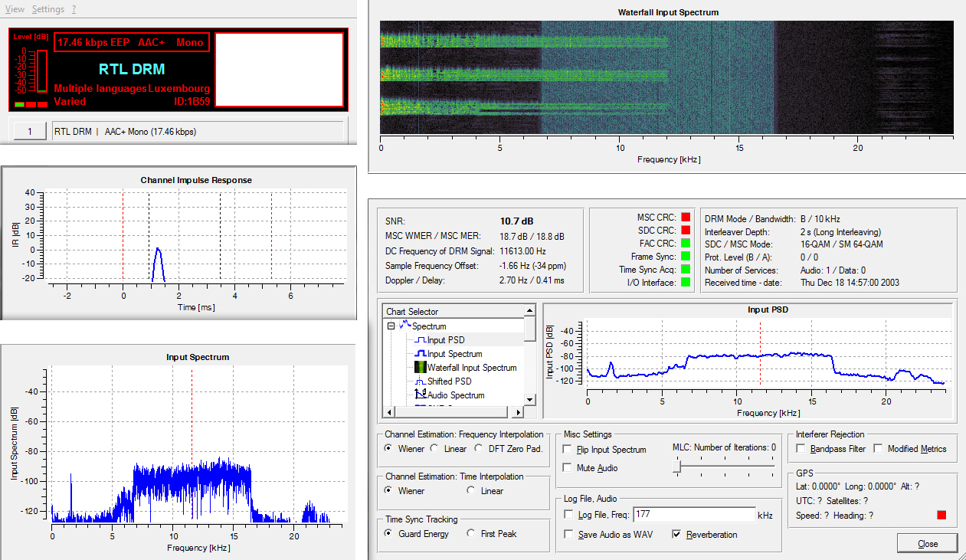Click the red GPS status indicator
Viewport: 966px width, 560px height.
(941, 516)
